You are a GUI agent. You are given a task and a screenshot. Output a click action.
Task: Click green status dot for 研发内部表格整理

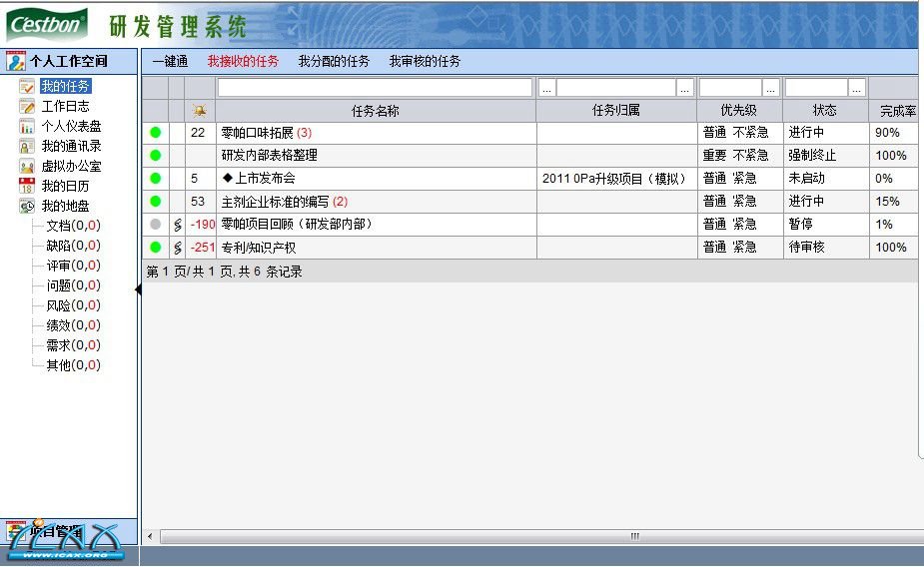point(156,156)
